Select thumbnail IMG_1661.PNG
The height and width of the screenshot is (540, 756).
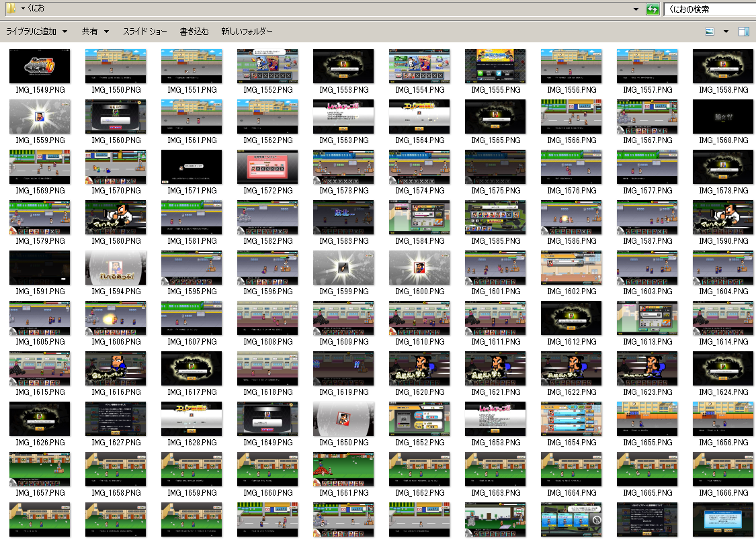pyautogui.click(x=343, y=469)
